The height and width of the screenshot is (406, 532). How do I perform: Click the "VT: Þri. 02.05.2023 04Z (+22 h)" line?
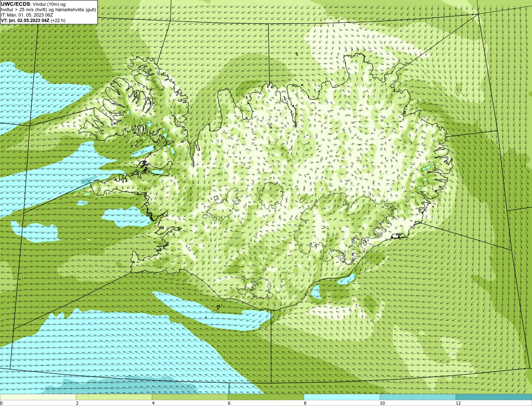coord(33,20)
